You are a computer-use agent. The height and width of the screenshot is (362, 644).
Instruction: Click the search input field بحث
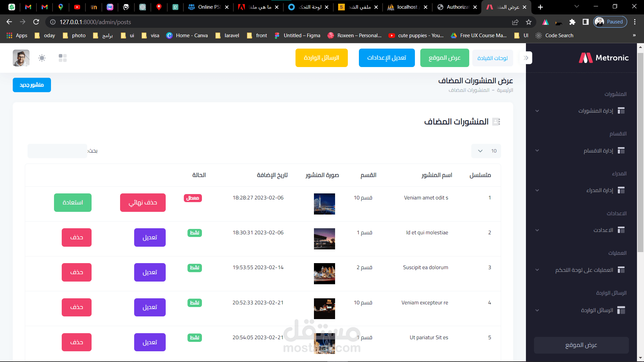(57, 151)
